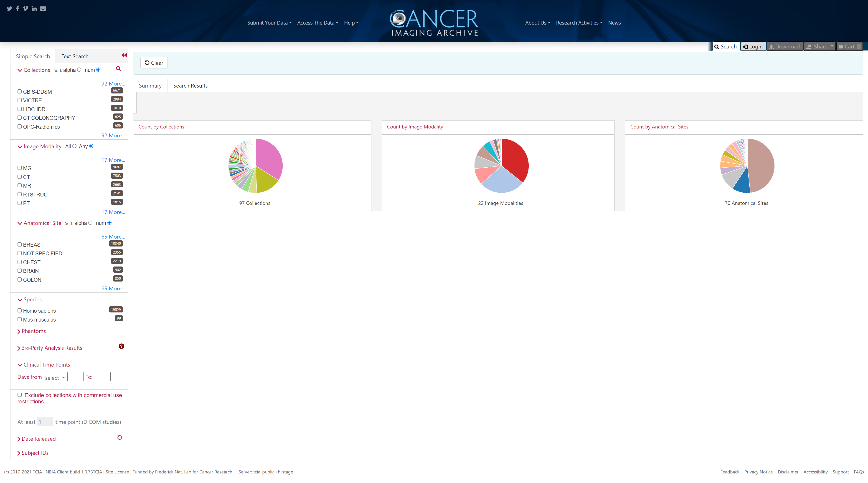This screenshot has height=483, width=868.
Task: Click the At least time point input
Action: 45,422
